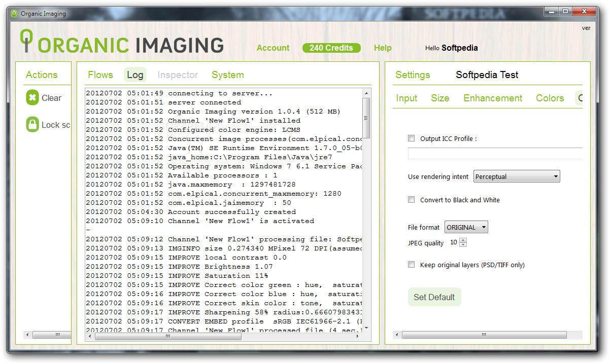The width and height of the screenshot is (610, 364).
Task: Open the Account link
Action: click(x=273, y=48)
